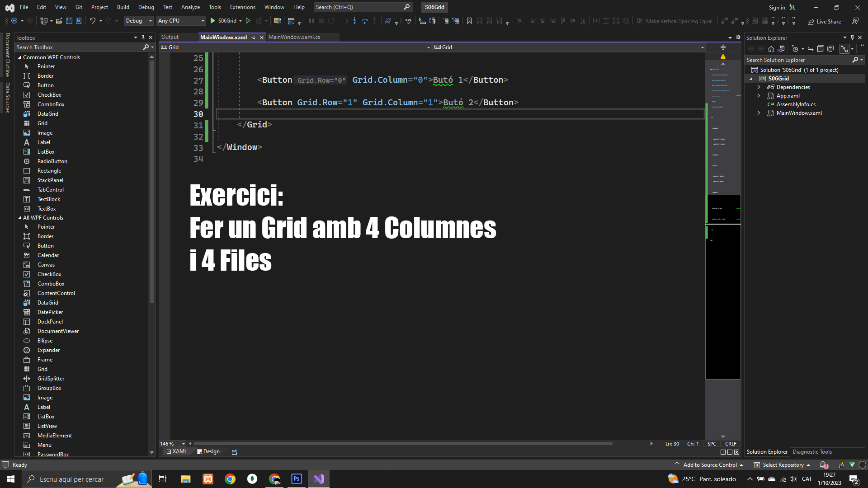Click the Save All toolbar icon
The height and width of the screenshot is (488, 868).
tap(79, 21)
